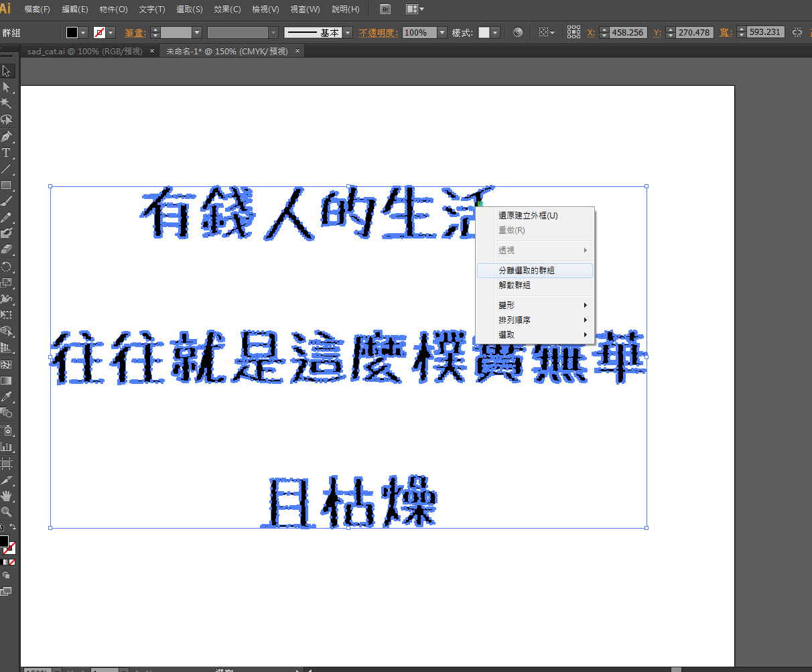This screenshot has width=812, height=672.
Task: Open the Arrange Documents layout icon
Action: click(x=411, y=9)
